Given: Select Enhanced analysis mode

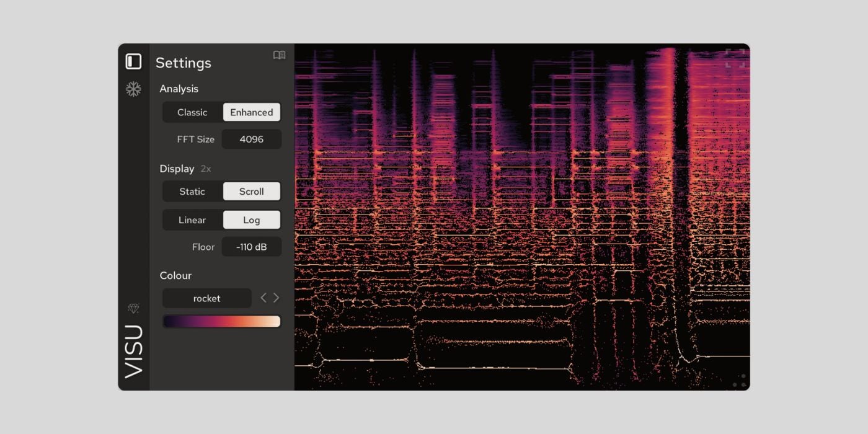Looking at the screenshot, I should coord(252,112).
